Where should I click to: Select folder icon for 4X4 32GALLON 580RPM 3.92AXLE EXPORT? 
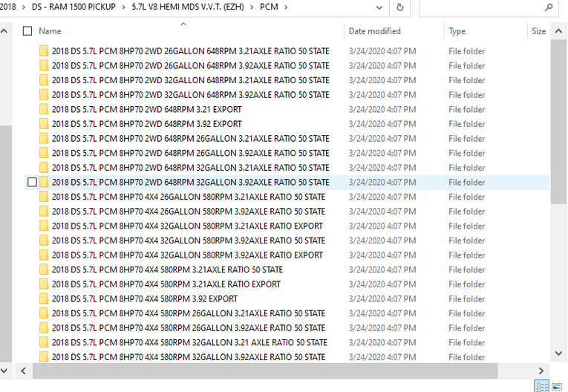point(44,255)
